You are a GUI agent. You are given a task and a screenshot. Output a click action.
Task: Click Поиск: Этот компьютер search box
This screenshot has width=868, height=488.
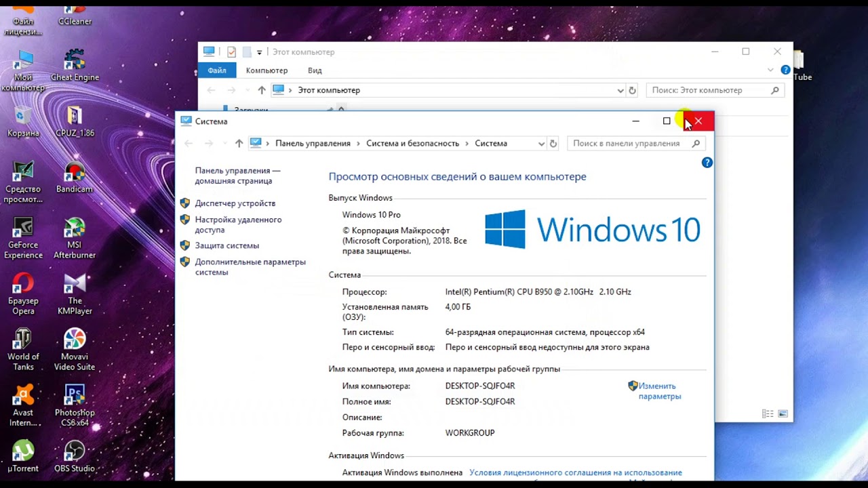(x=715, y=90)
